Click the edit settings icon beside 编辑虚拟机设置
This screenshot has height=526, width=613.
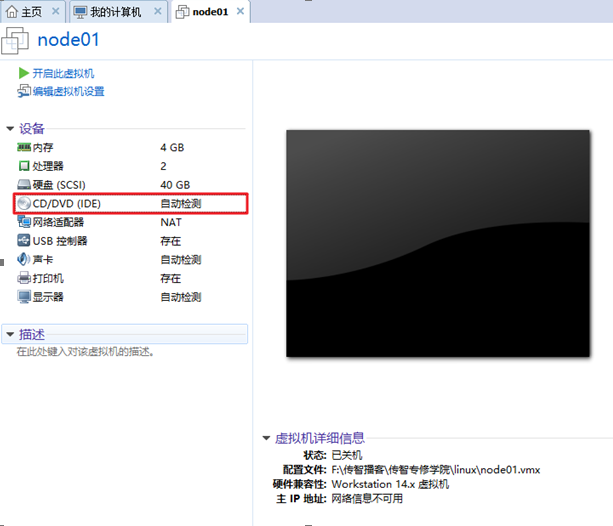point(24,91)
